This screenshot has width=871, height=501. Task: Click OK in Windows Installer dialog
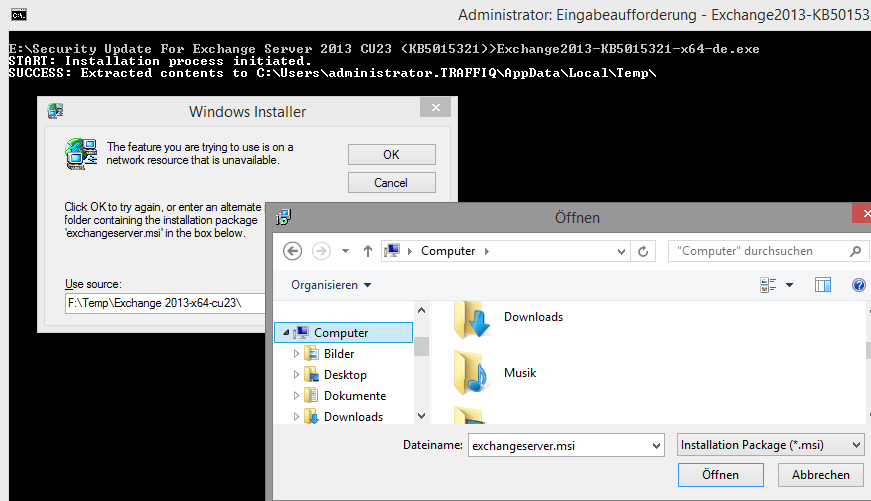tap(392, 154)
